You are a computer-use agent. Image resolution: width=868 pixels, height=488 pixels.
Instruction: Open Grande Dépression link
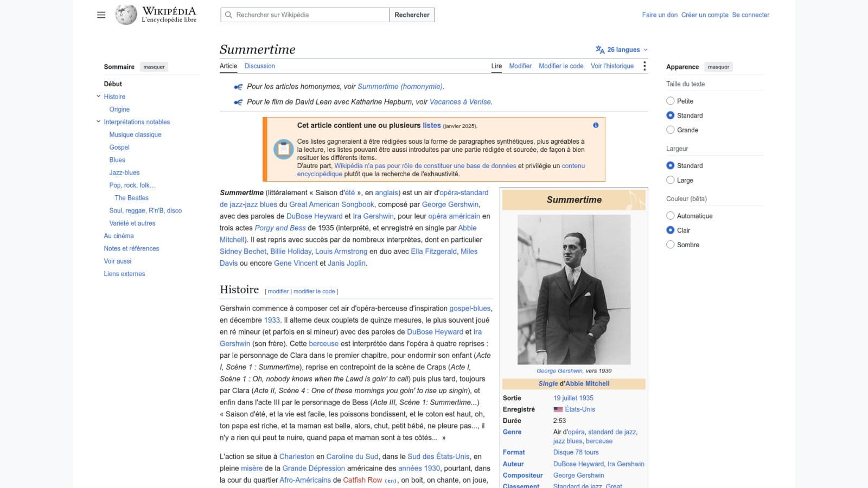[314, 468]
